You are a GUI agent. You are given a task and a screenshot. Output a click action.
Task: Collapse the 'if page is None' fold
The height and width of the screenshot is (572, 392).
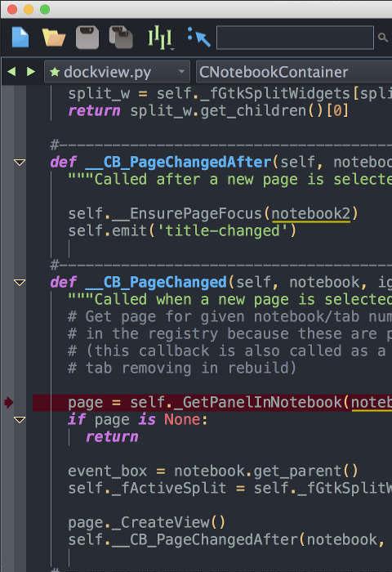click(20, 420)
